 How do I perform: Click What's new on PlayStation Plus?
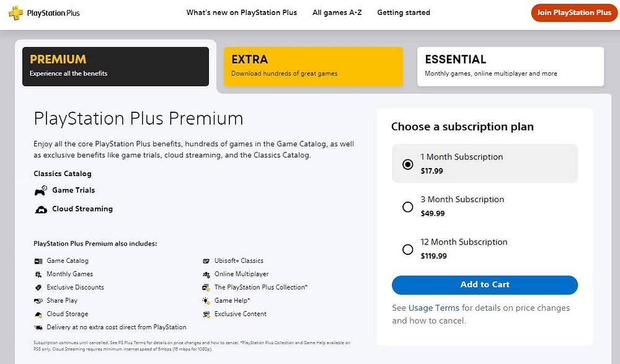[241, 12]
